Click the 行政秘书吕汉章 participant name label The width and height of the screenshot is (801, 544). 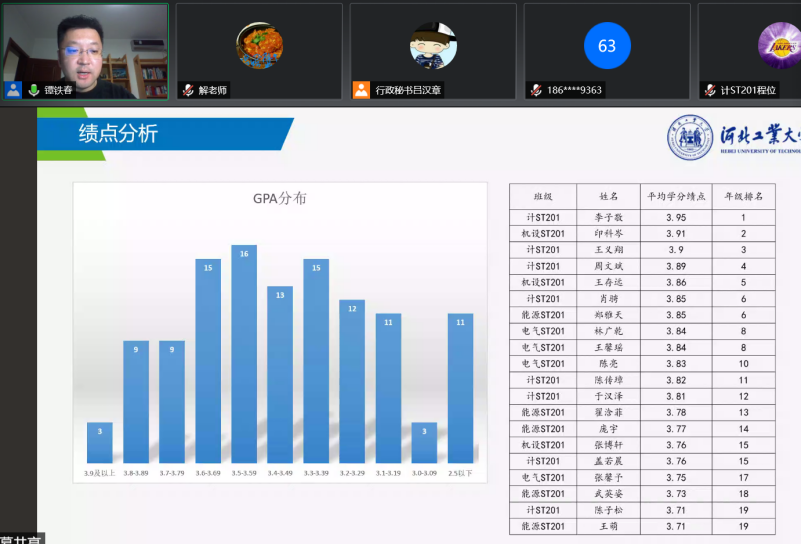pyautogui.click(x=408, y=90)
